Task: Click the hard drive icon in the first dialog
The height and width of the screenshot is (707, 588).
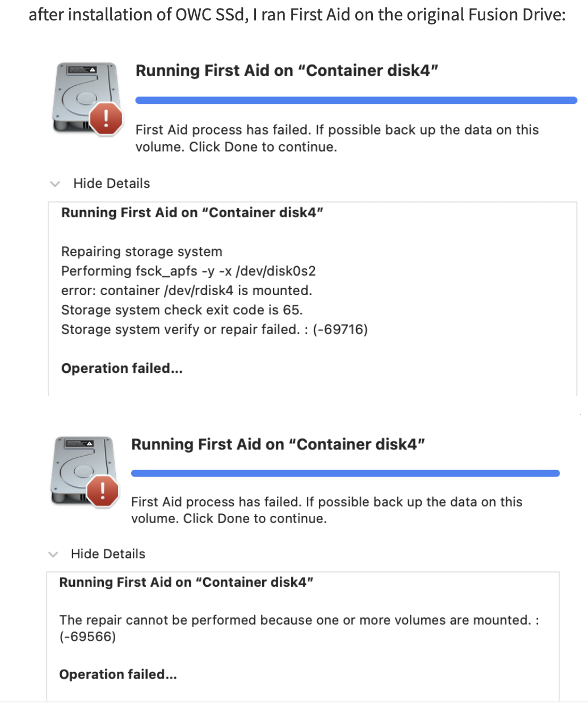Action: [85, 98]
